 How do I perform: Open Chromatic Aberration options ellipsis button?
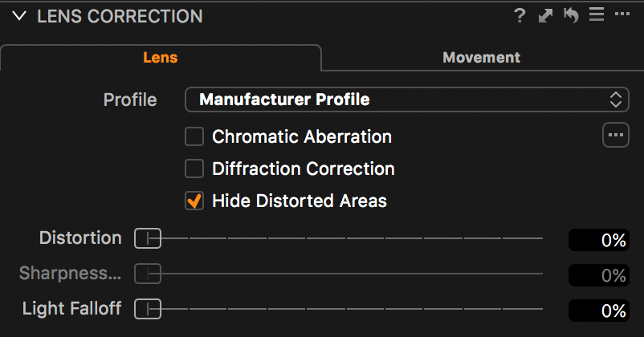point(616,135)
